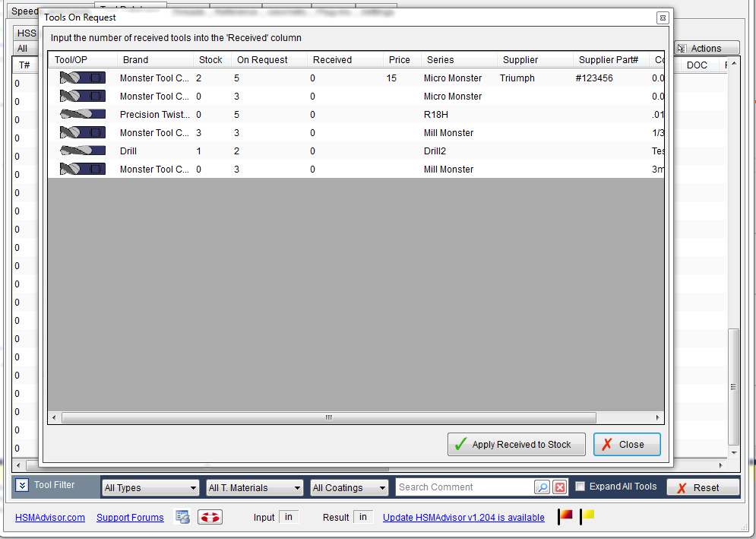Screen dimensions: 756x539
Task: Click the Reset filter button
Action: point(703,488)
